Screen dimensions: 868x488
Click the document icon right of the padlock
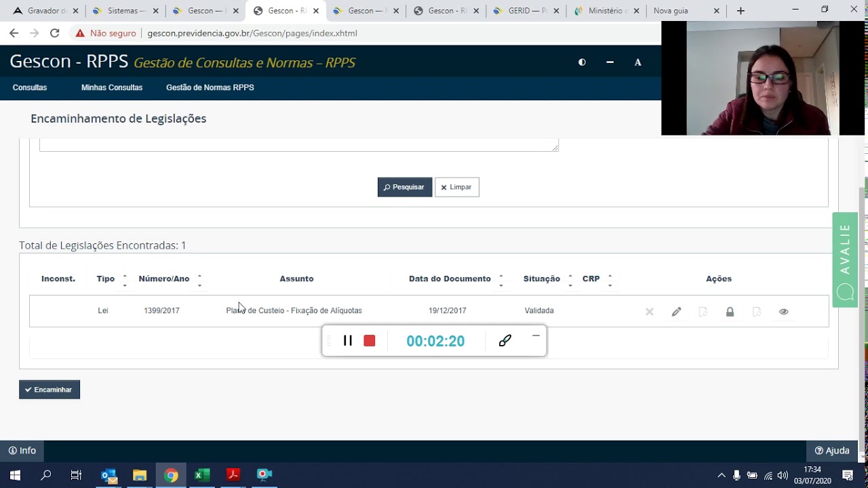point(757,312)
